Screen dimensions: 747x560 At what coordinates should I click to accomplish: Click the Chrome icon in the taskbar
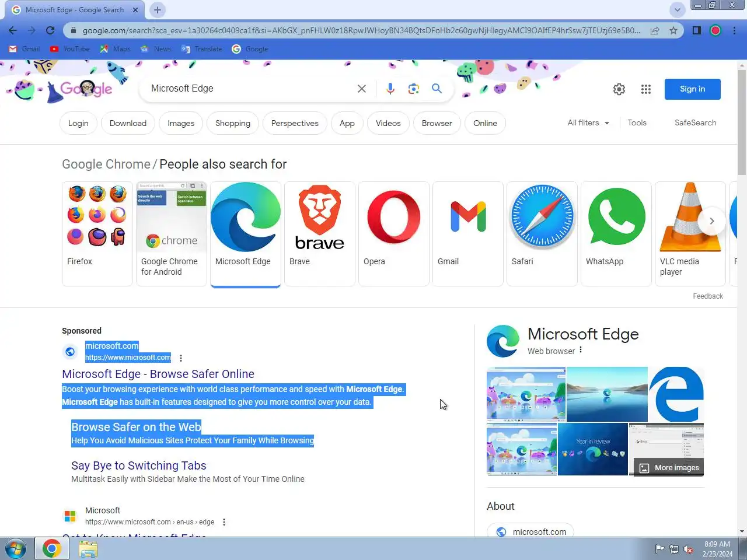(52, 549)
